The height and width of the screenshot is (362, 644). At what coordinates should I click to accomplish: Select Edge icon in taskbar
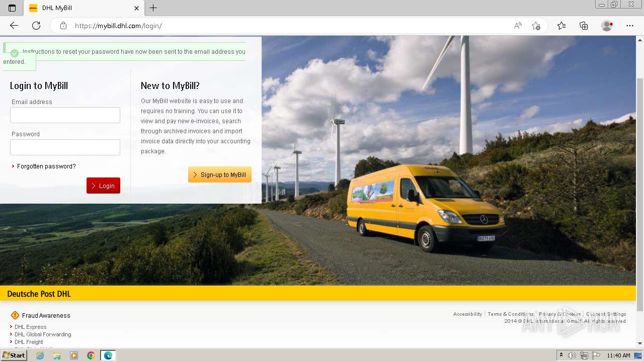point(108,355)
